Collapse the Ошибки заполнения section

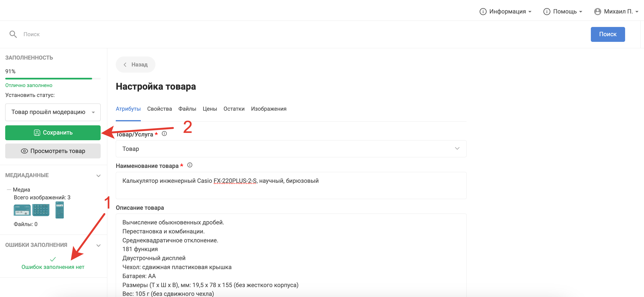coord(99,245)
